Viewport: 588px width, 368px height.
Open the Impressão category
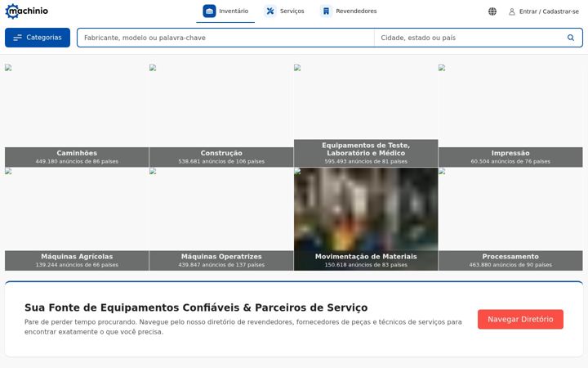(510, 115)
